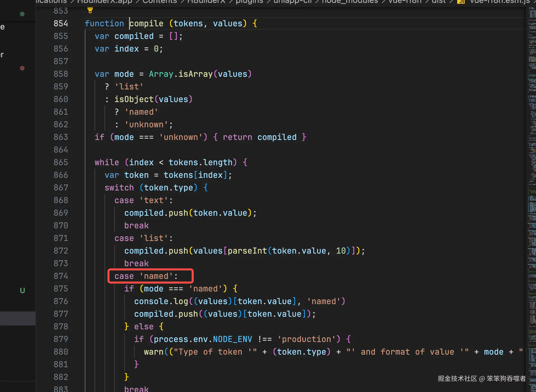The height and width of the screenshot is (392, 536).
Task: Open the vue-i18n.esm.js breadcrumb item
Action: click(500, 2)
